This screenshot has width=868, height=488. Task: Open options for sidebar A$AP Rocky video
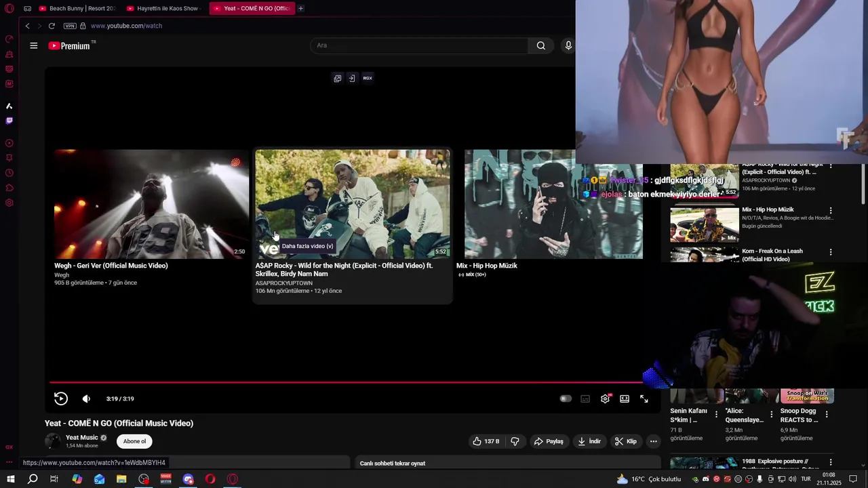830,167
